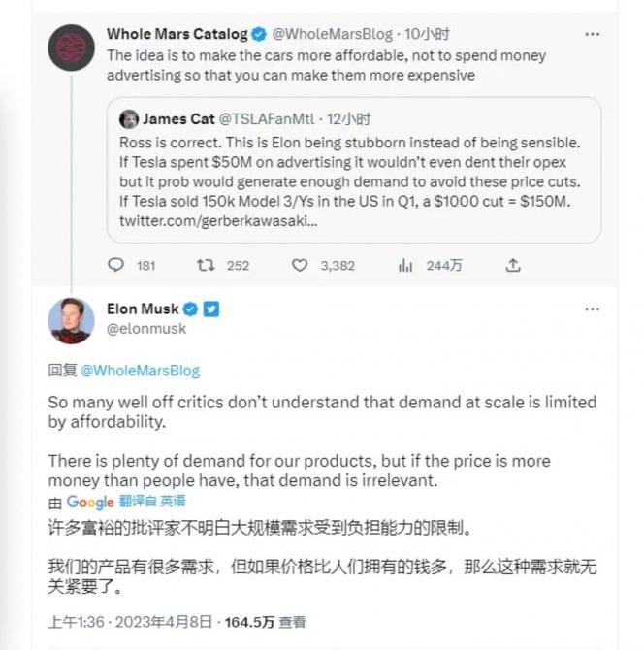644x650 pixels.
Task: Click the Whole Mars Catalog display name
Action: click(x=177, y=34)
